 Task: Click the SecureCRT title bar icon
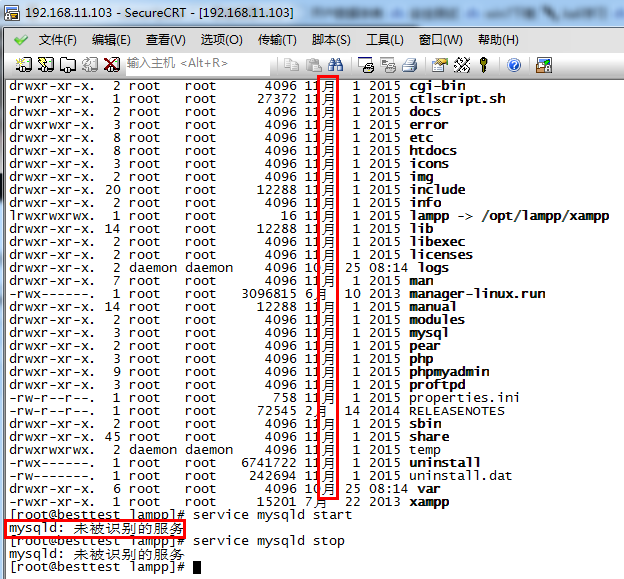pyautogui.click(x=12, y=13)
